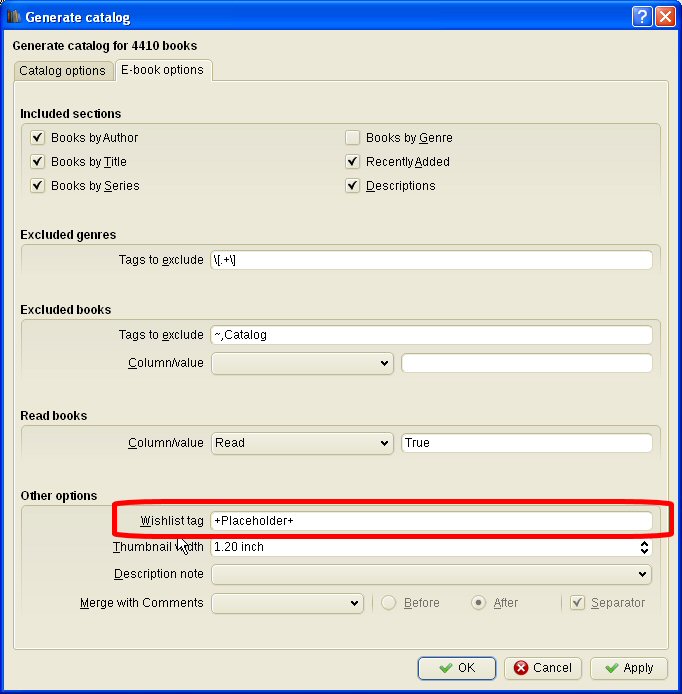
Task: Open Excluded books Column/value dropdown
Action: (x=302, y=363)
